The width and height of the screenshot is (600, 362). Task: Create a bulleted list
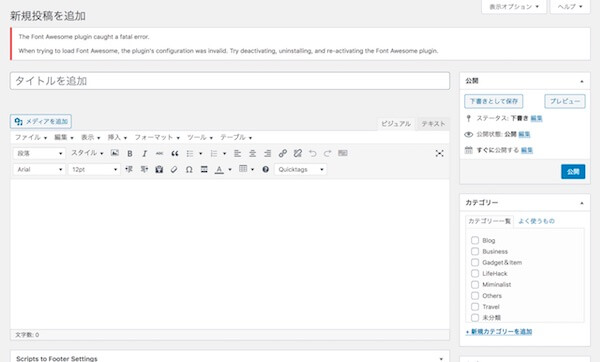click(190, 153)
